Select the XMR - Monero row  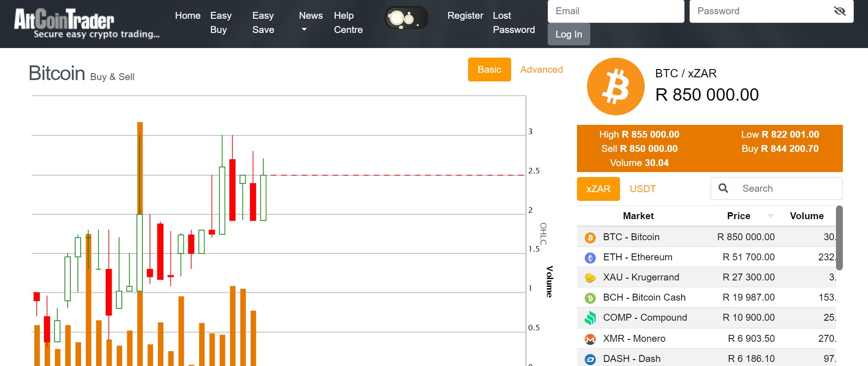tap(706, 339)
